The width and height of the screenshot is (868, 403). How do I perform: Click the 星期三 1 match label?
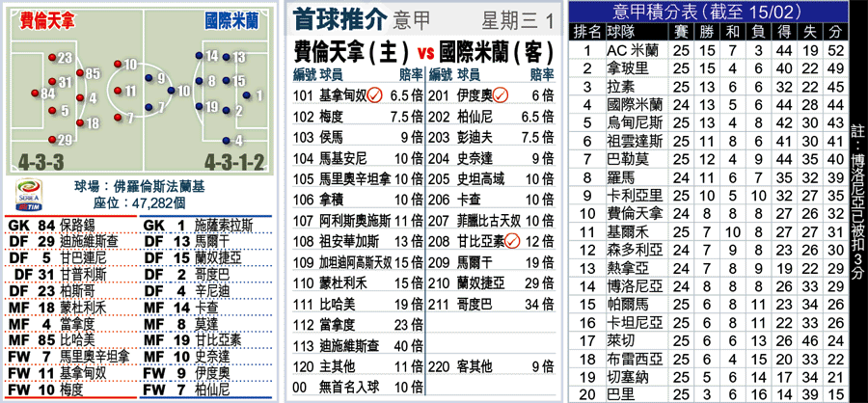coord(517,20)
